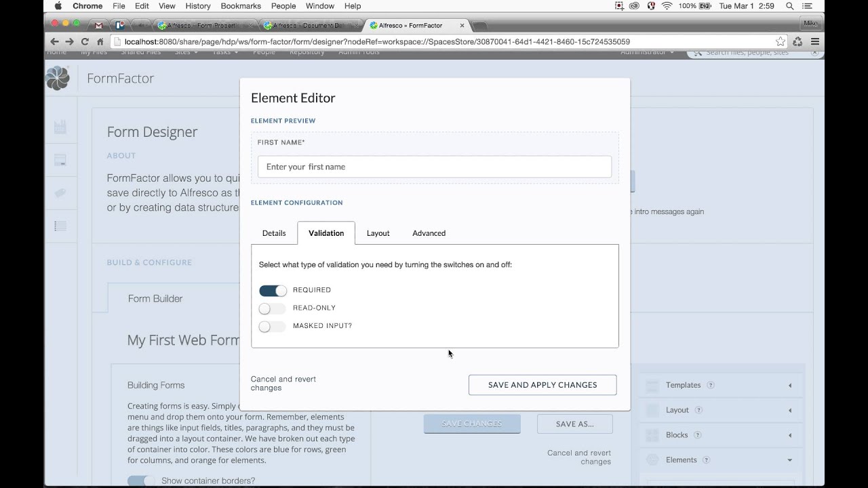
Task: Open the People menu in menu bar
Action: tap(283, 6)
